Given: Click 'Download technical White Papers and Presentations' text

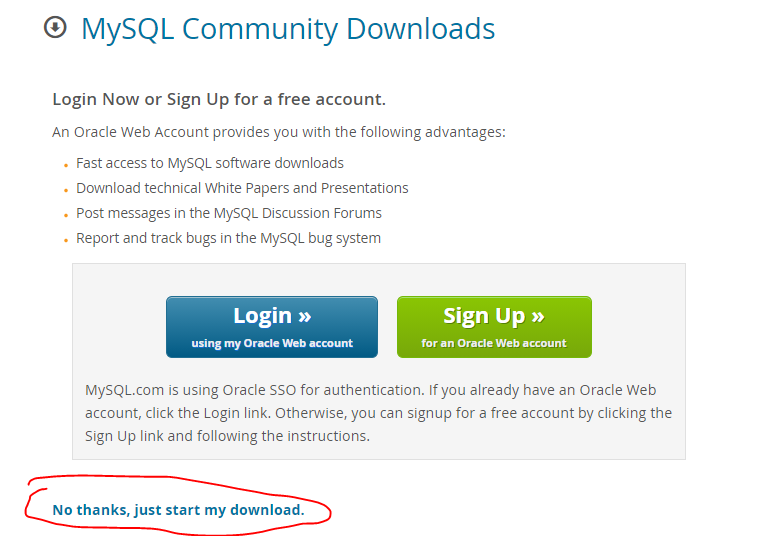Looking at the screenshot, I should click(x=242, y=188).
